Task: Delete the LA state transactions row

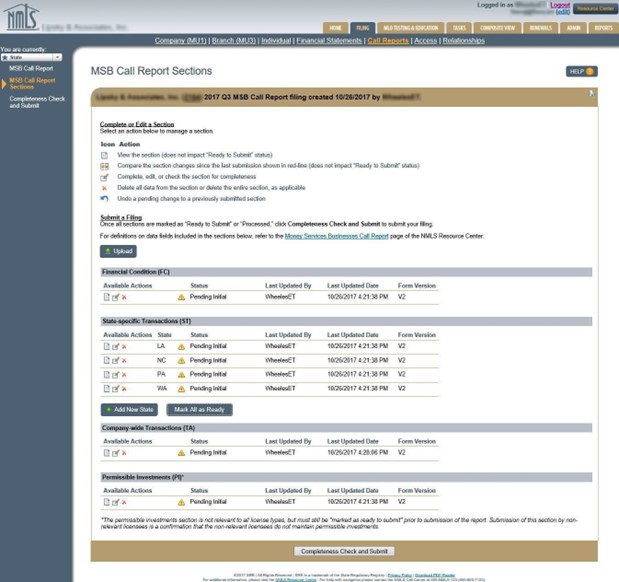Action: [x=124, y=346]
